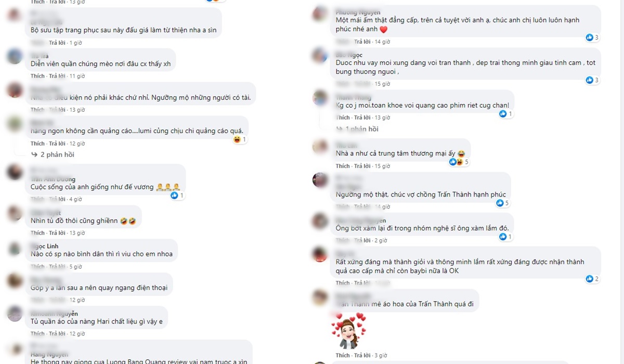The height and width of the screenshot is (364, 624).
Task: Open reactions on "Ngưỡng mộ thật" comment
Action: pyautogui.click(x=503, y=203)
